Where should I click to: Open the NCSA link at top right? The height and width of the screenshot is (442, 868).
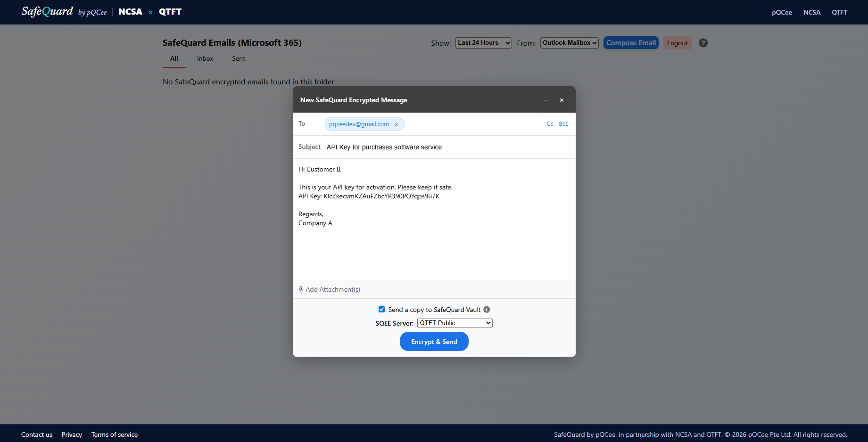coord(812,12)
